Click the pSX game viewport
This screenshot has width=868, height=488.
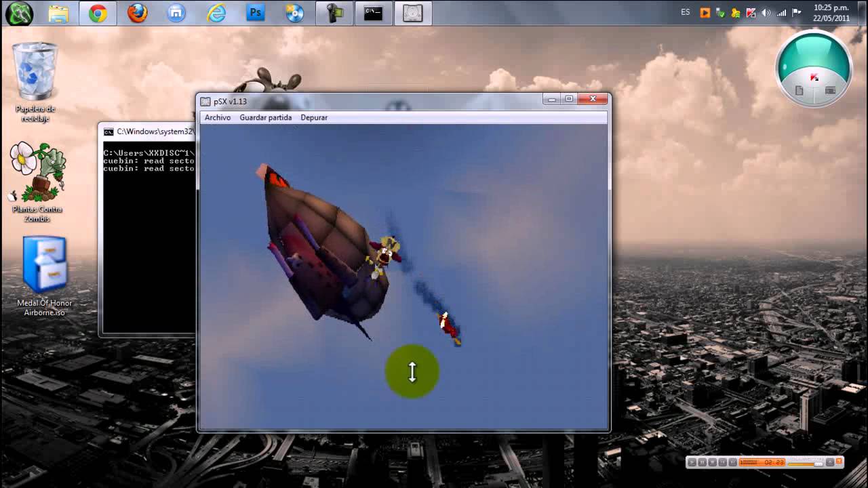[x=403, y=276]
